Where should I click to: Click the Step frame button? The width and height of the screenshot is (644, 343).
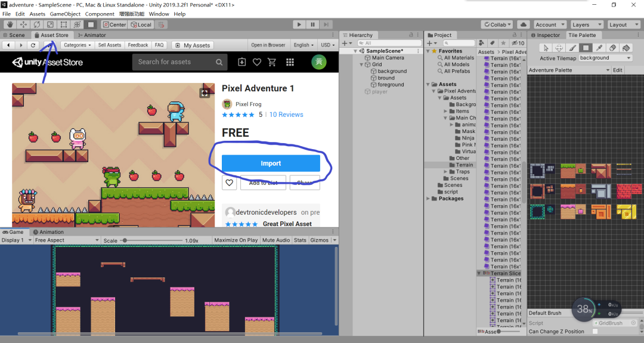pos(326,24)
